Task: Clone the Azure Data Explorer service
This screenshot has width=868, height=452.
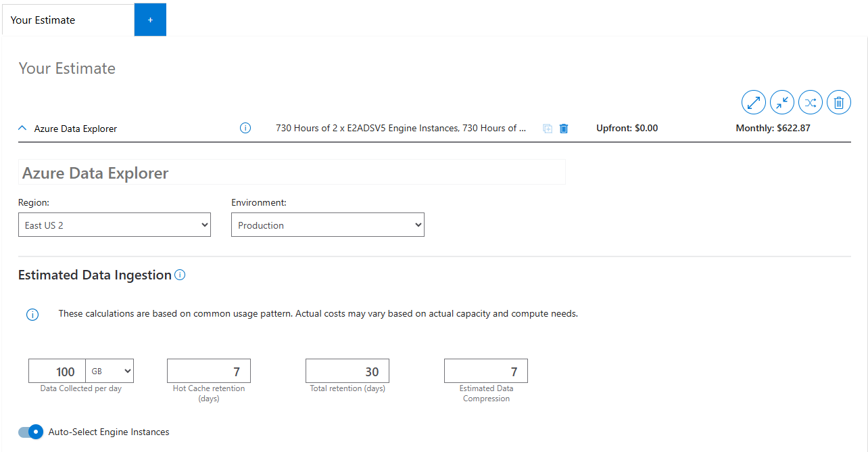Action: coord(547,128)
